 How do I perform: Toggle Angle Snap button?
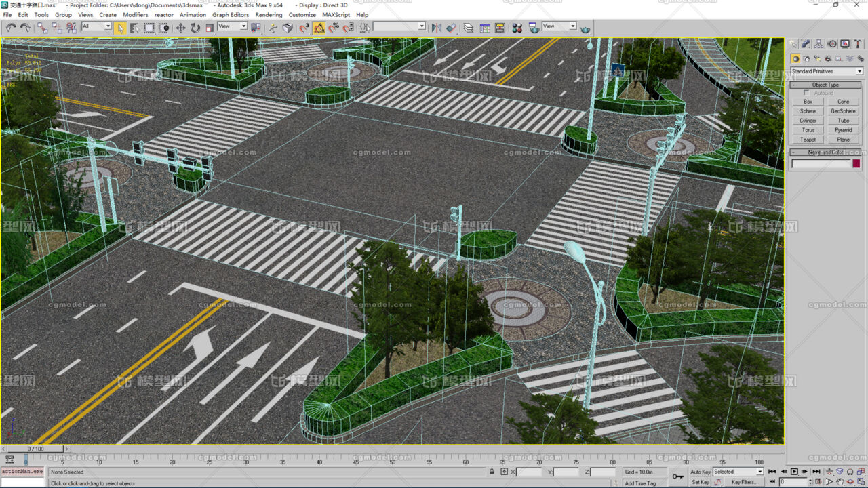coord(319,28)
